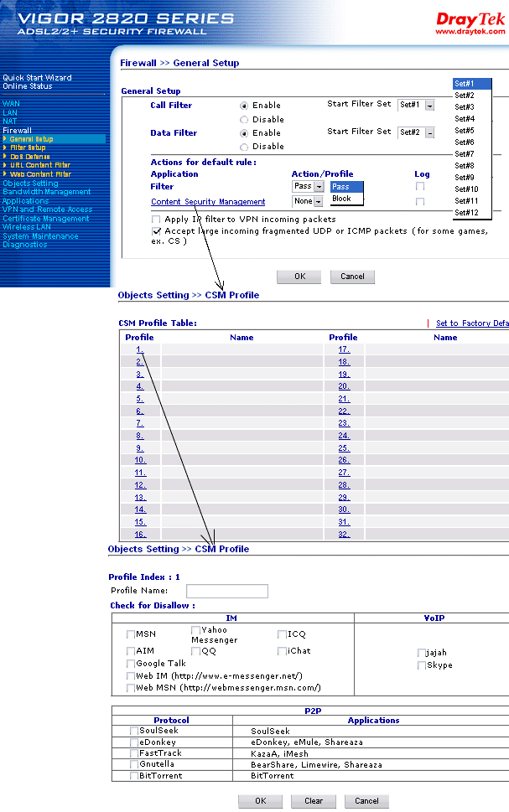Click Set to Factory Default link
This screenshot has width=509, height=812.
click(x=472, y=323)
